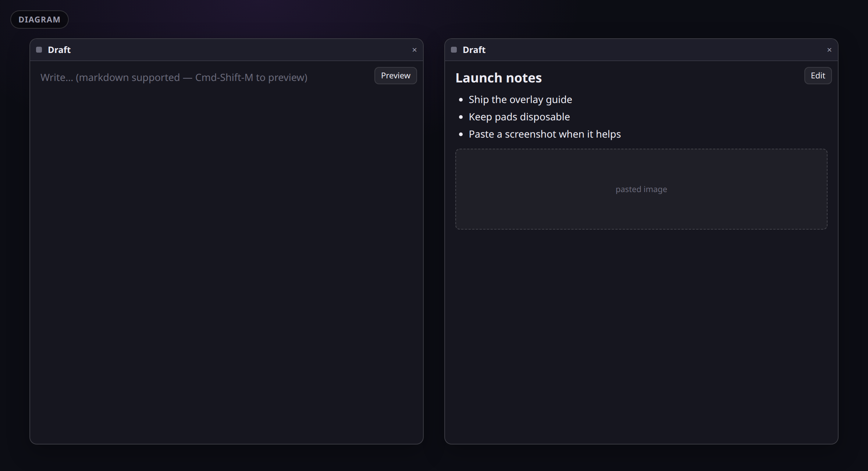Click 'Keep pads disposable' bullet
The image size is (868, 471).
[519, 117]
